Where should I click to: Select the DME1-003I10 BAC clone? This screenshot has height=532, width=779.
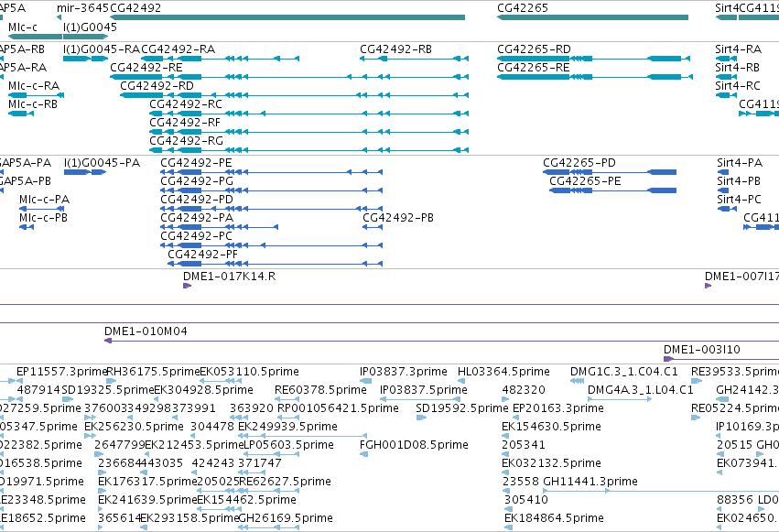[x=721, y=359]
